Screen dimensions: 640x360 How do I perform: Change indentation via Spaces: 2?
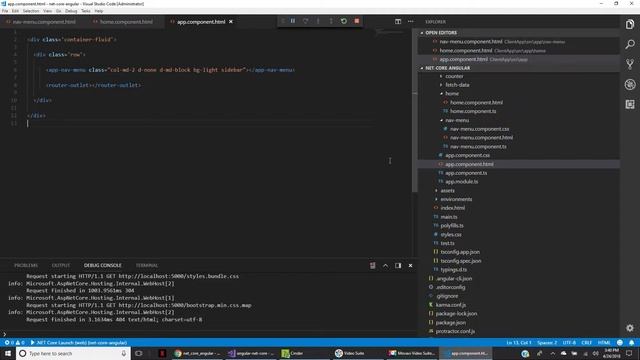pyautogui.click(x=547, y=343)
